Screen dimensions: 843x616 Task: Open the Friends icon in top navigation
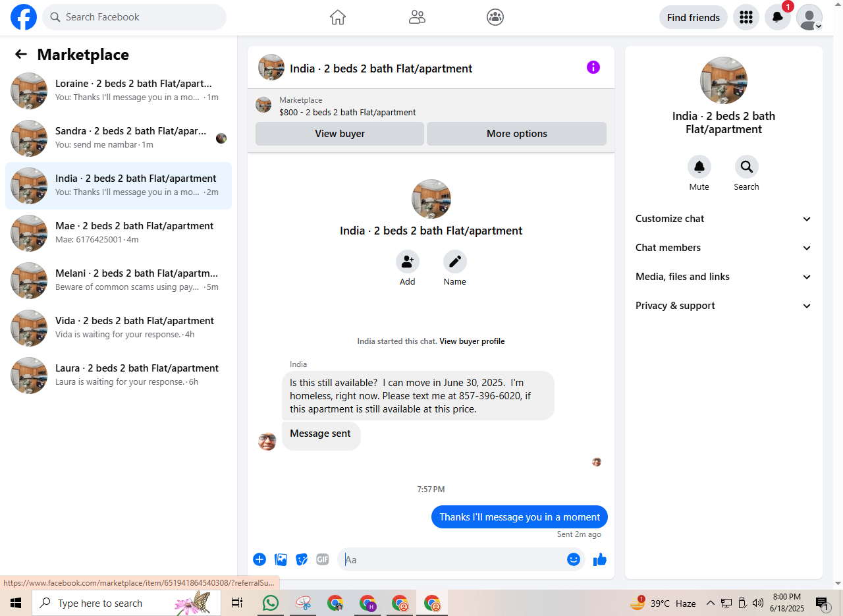pos(417,17)
